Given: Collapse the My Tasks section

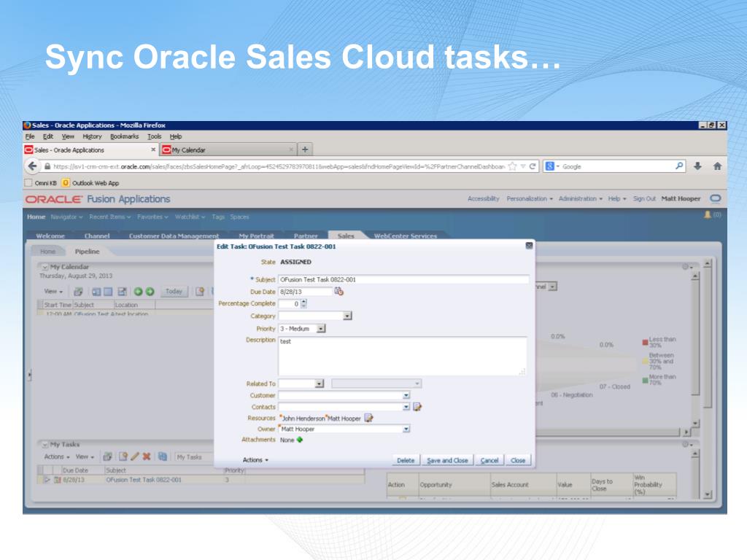Looking at the screenshot, I should pos(44,444).
